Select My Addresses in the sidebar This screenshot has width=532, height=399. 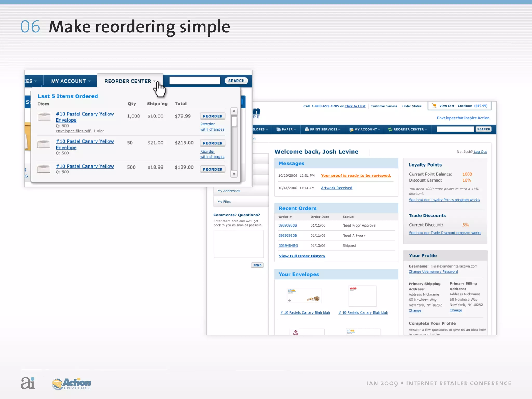click(x=241, y=191)
